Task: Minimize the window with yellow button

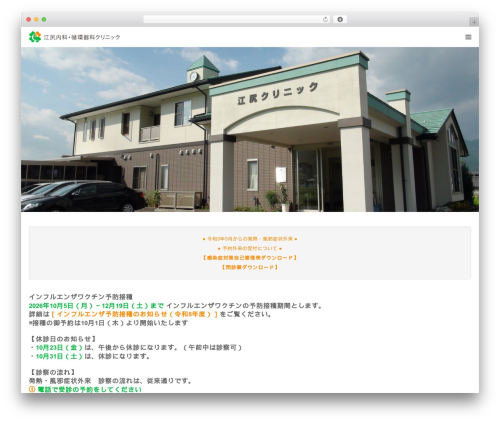Action: (36, 19)
